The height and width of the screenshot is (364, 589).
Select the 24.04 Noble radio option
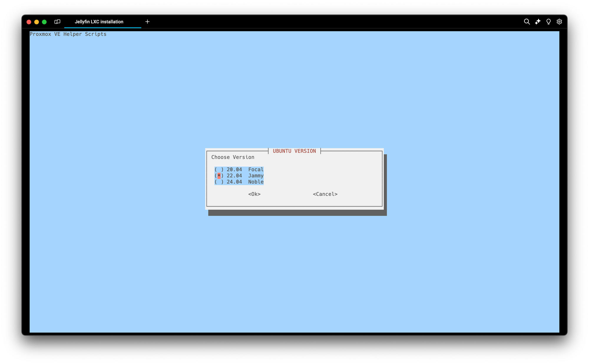click(x=239, y=182)
